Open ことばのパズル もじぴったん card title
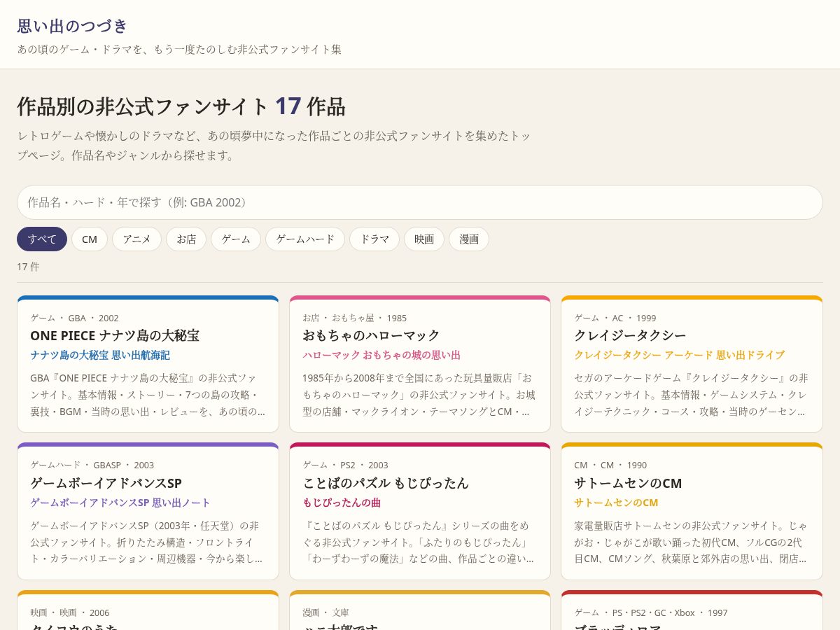 (x=386, y=483)
